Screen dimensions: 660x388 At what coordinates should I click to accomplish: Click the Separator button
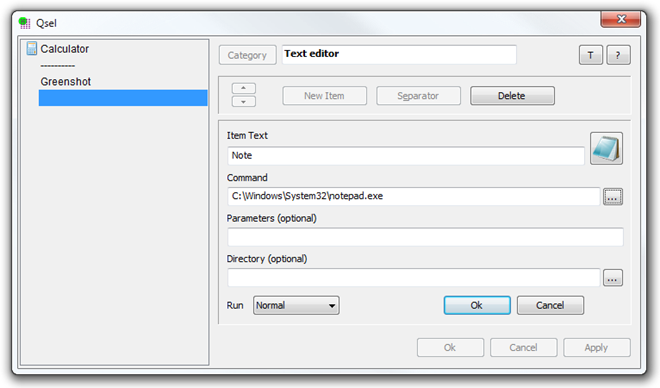418,96
